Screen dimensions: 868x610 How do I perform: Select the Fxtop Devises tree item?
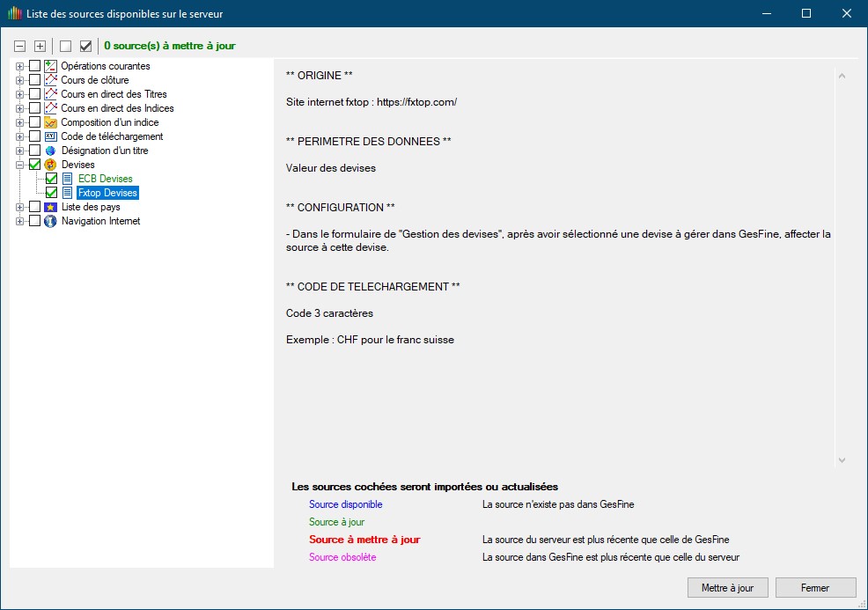click(107, 193)
